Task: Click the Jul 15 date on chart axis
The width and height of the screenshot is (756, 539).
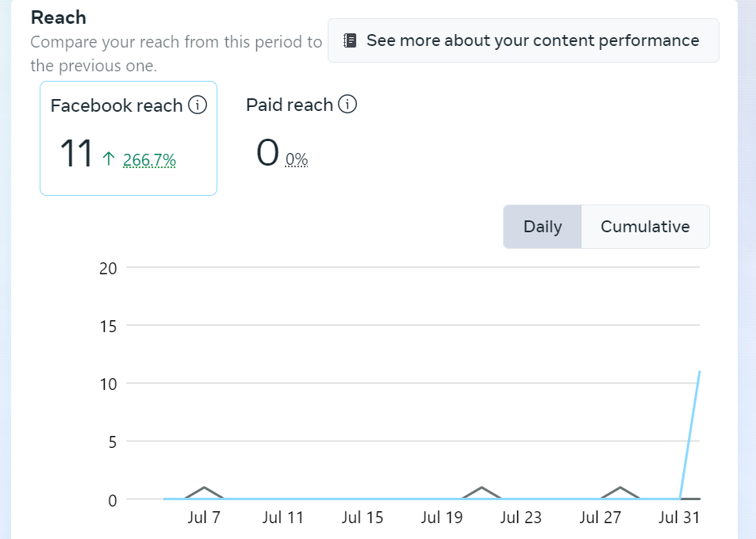Action: tap(363, 518)
